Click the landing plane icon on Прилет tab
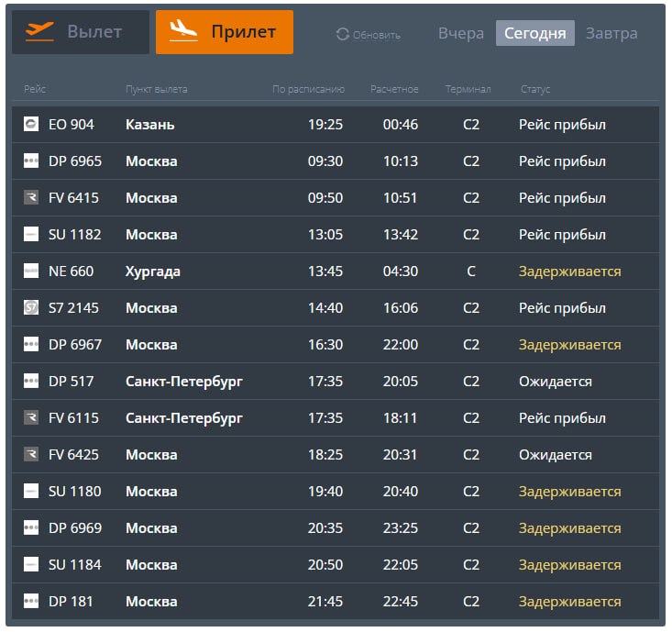 pyautogui.click(x=183, y=31)
